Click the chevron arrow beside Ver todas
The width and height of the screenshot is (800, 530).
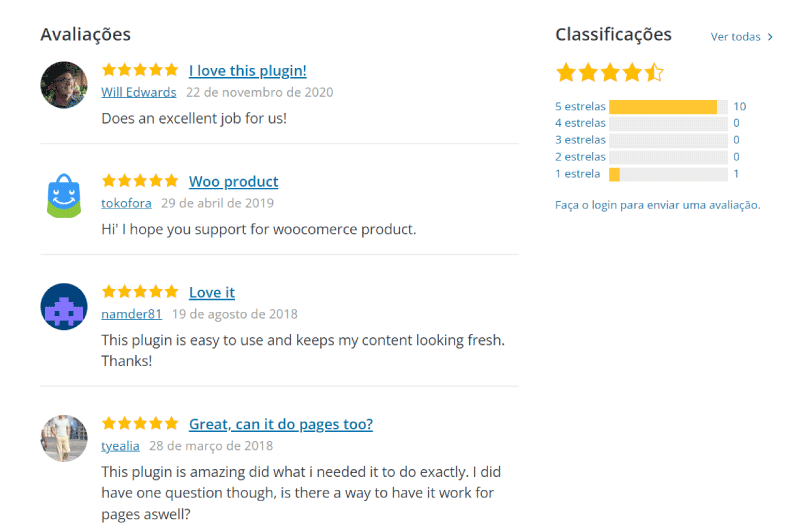tap(770, 37)
